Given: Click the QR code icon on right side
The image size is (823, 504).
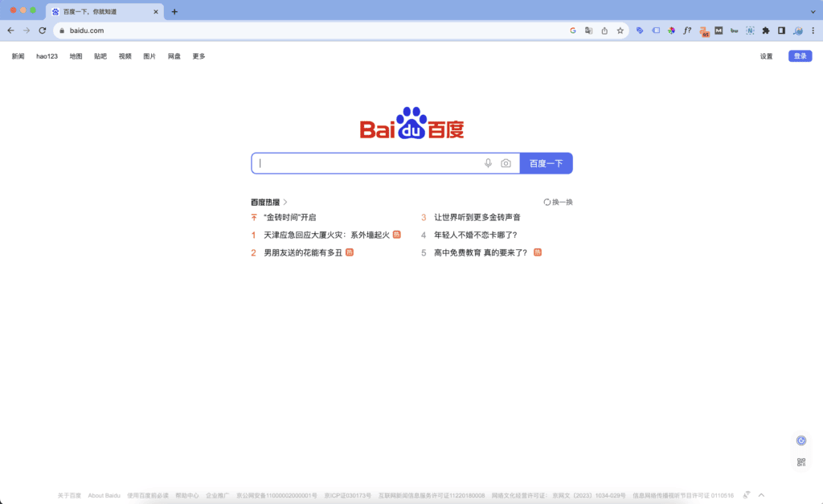Looking at the screenshot, I should pyautogui.click(x=800, y=462).
